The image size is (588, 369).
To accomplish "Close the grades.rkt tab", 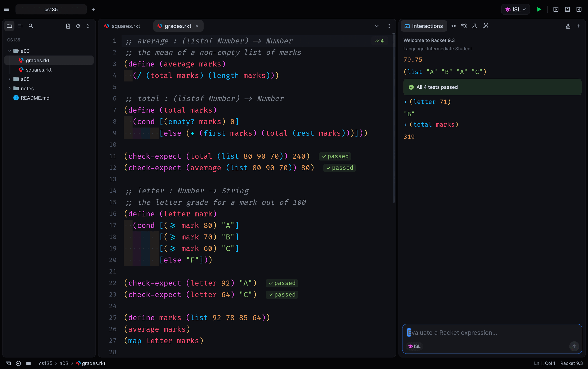I will 197,26.
